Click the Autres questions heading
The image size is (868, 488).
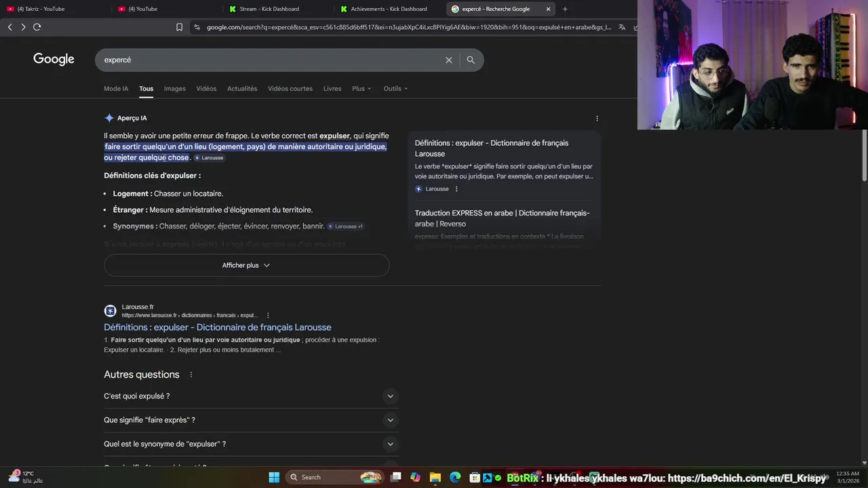(x=142, y=375)
